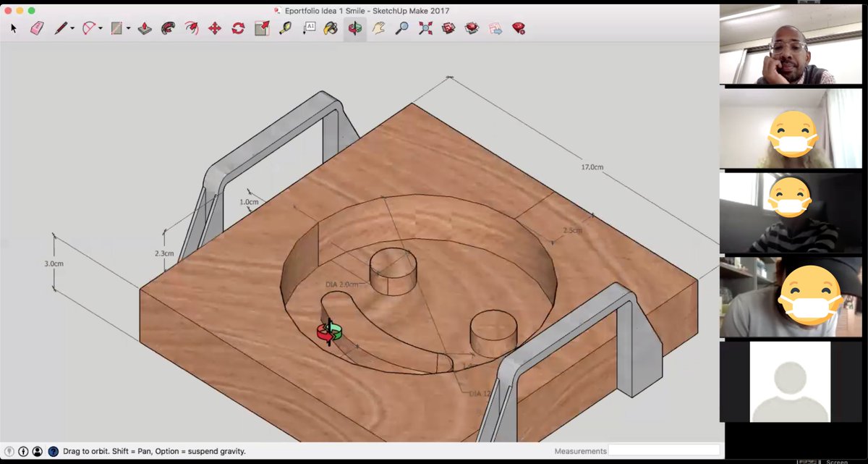Open the Extension Warehouse

pos(472,28)
